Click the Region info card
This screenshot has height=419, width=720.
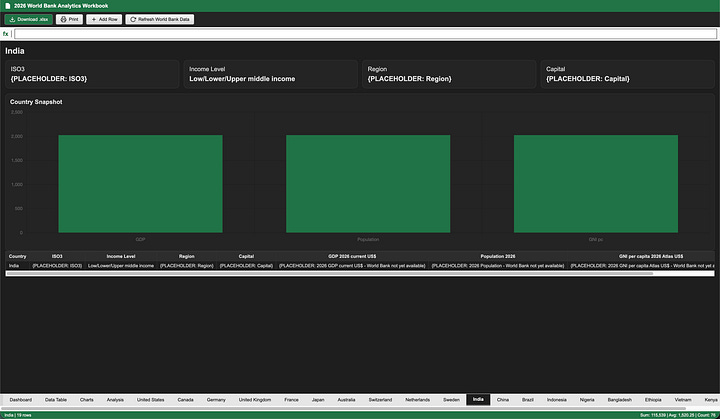click(x=449, y=74)
